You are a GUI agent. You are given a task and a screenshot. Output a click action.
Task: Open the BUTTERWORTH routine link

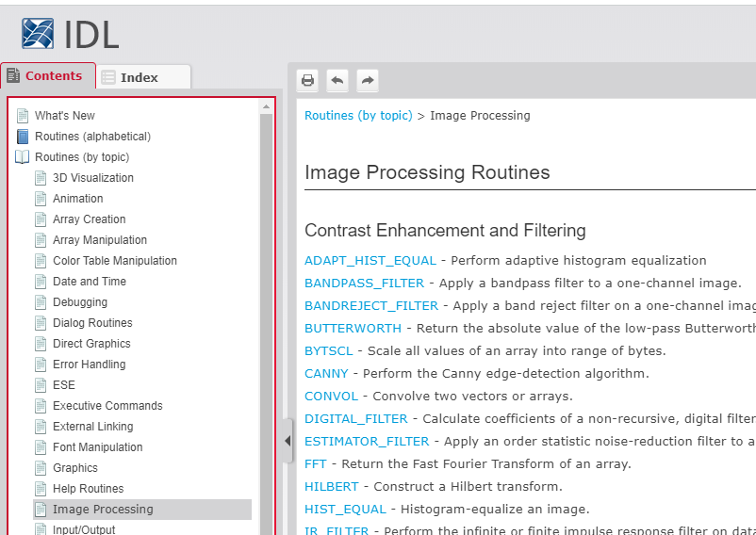(x=353, y=329)
